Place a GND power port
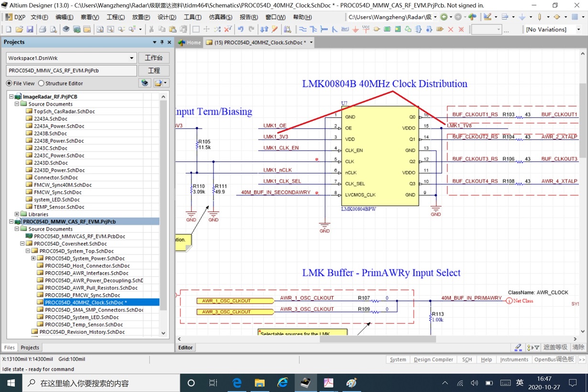588x392 pixels. point(355,29)
